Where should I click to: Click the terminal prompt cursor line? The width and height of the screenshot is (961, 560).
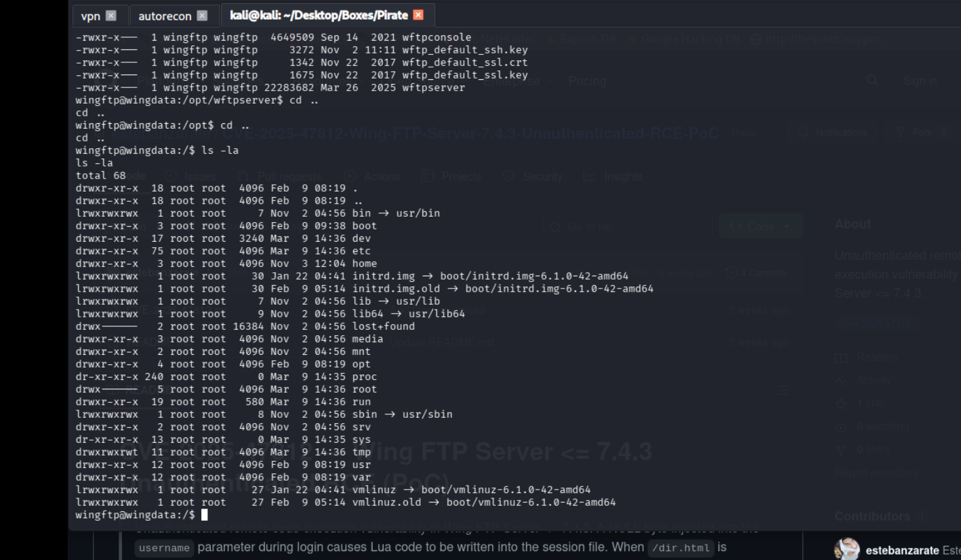point(205,515)
